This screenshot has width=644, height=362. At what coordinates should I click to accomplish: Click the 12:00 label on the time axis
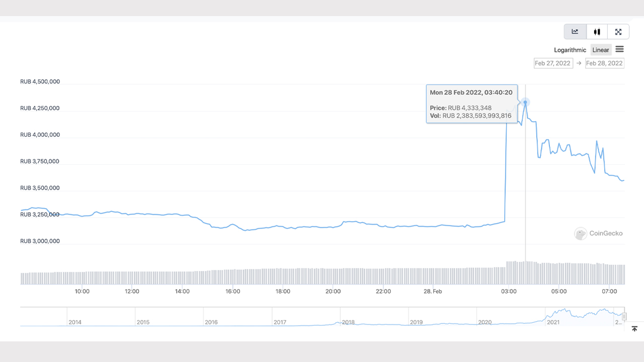click(132, 291)
